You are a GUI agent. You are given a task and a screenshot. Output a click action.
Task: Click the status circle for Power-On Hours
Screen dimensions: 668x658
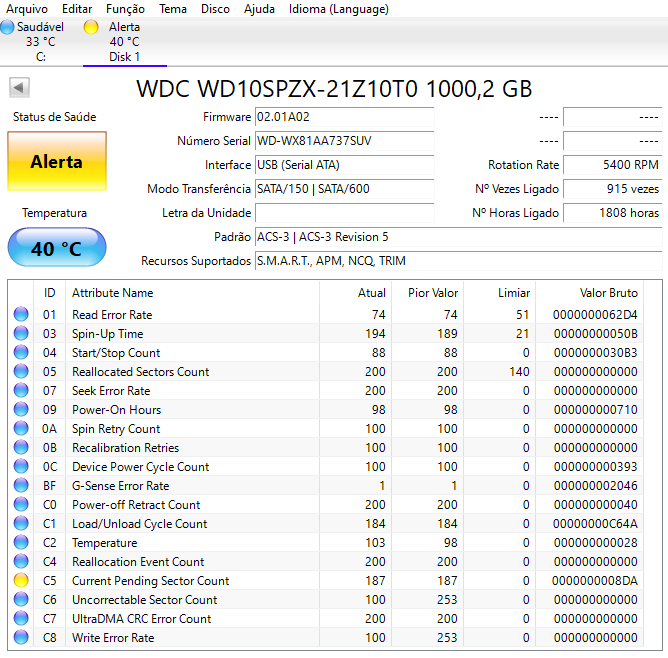(21, 409)
